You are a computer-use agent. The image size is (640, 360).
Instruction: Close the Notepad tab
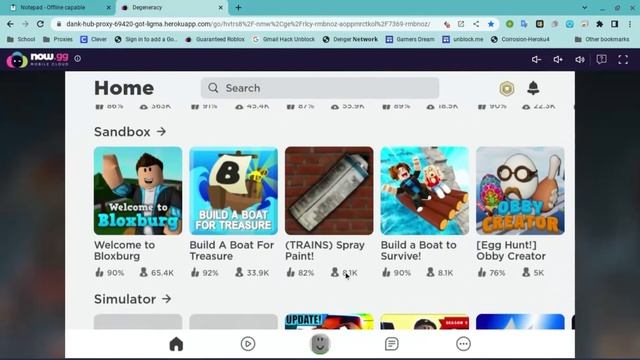[x=108, y=7]
